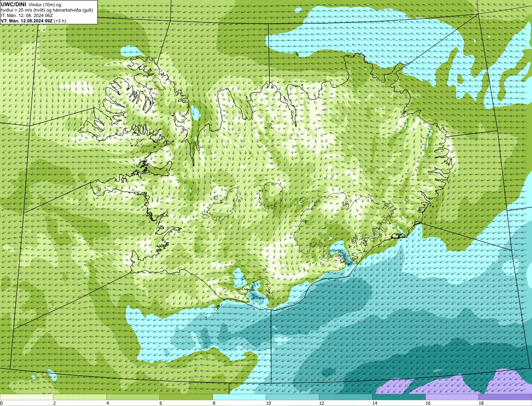This screenshot has height=406, width=532.
Task: Click the legend scale label 4
Action: (108, 403)
